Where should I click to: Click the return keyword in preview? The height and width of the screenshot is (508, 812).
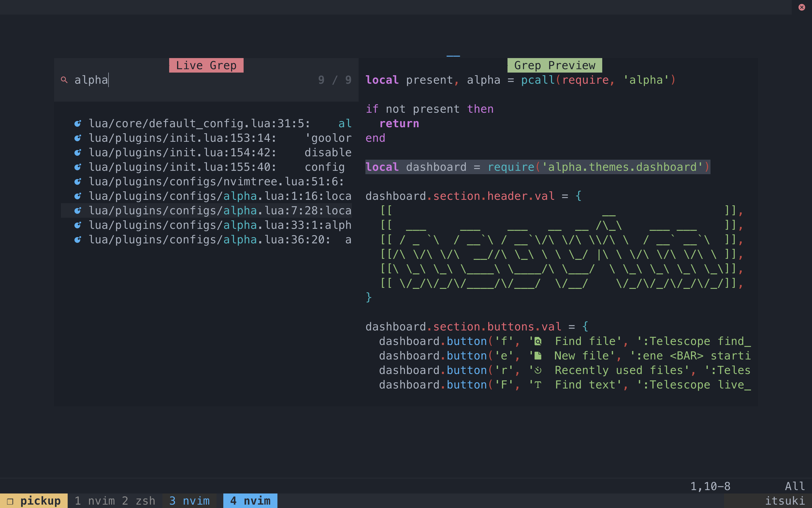(x=399, y=124)
